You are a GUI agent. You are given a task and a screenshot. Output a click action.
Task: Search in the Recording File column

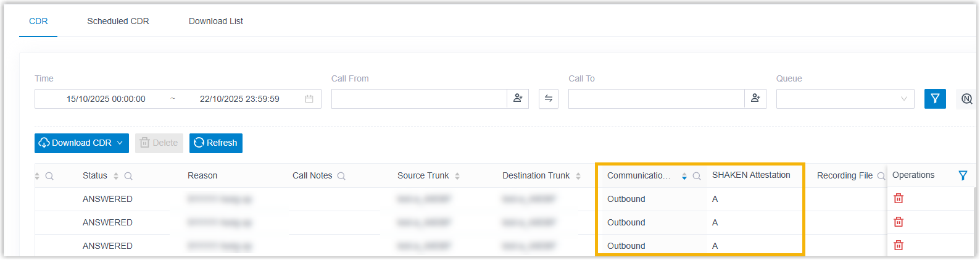(x=881, y=176)
